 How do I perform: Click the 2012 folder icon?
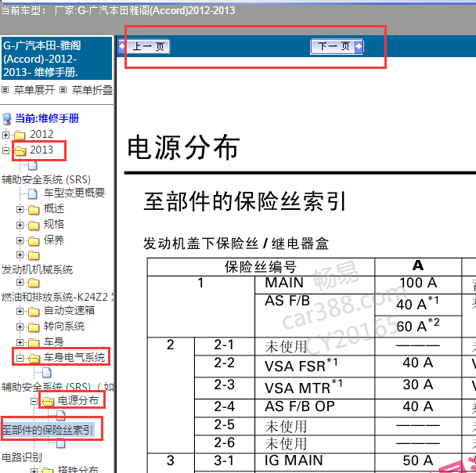[20, 135]
